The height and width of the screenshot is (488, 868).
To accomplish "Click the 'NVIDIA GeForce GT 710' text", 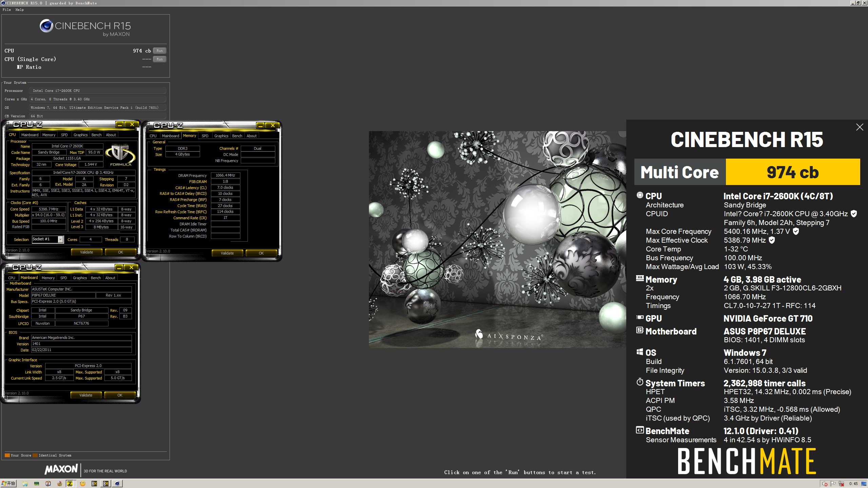I will pos(768,319).
